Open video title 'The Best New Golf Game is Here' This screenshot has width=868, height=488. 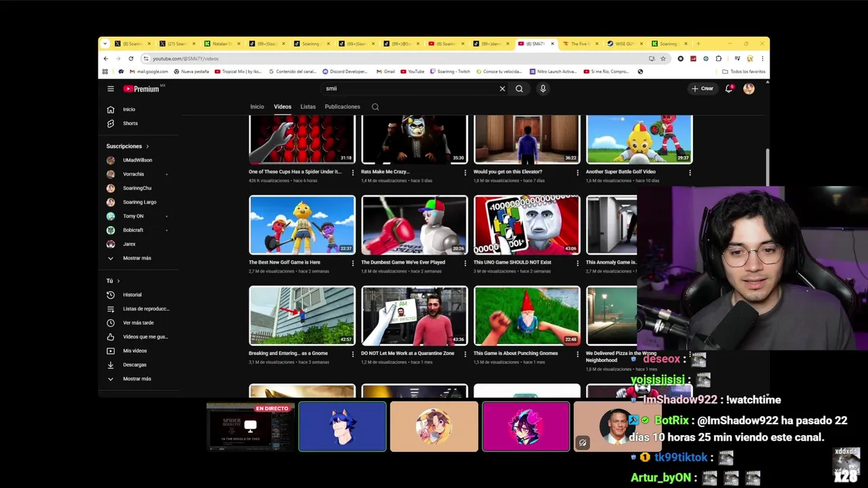pos(284,262)
